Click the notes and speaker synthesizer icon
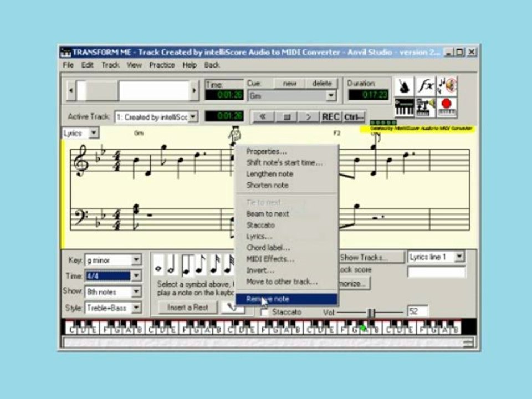This screenshot has height=399, width=532. 447,86
